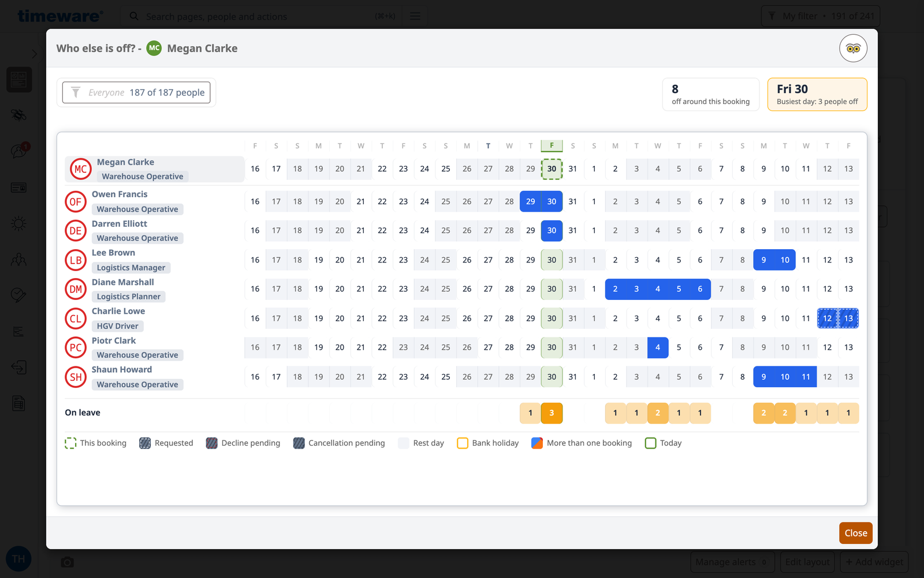The height and width of the screenshot is (578, 924).
Task: Click the funnel icon in Everyone filter
Action: [76, 92]
